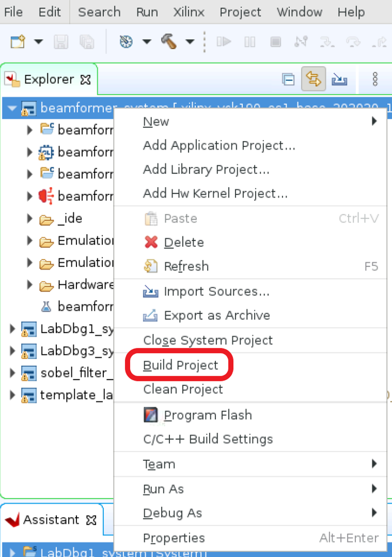392x557 pixels.
Task: Open the Xilinx menu in menu bar
Action: (x=189, y=12)
